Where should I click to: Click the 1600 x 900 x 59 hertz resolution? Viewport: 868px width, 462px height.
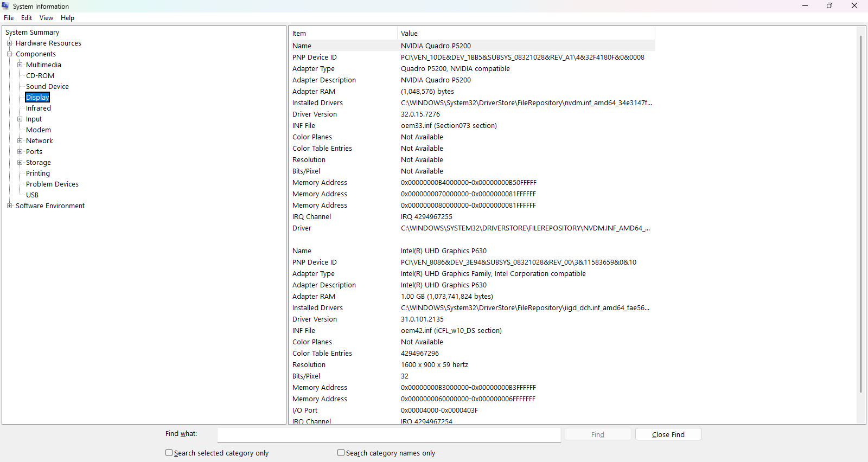coord(435,365)
